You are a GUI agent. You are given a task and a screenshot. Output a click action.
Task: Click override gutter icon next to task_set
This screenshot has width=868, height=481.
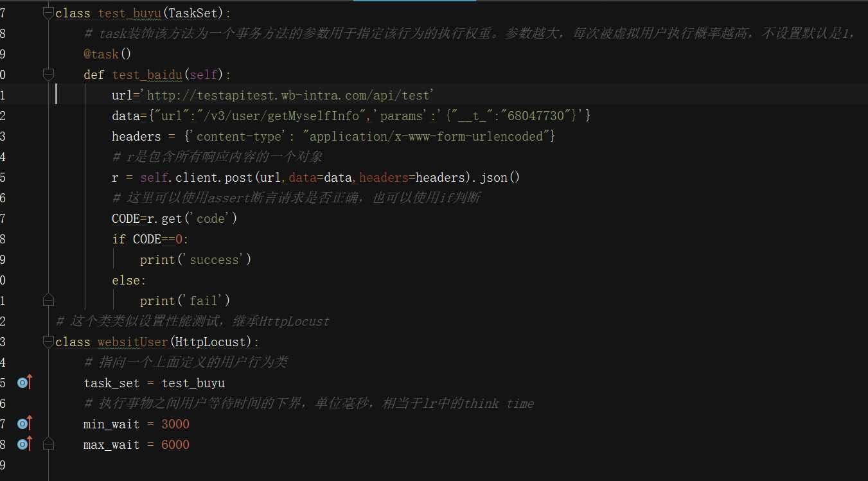pyautogui.click(x=24, y=383)
